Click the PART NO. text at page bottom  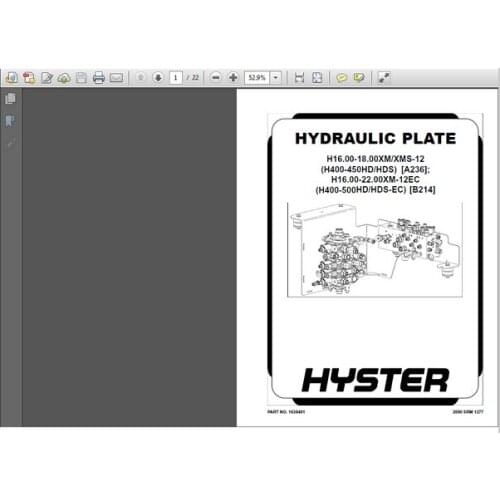pyautogui.click(x=286, y=412)
